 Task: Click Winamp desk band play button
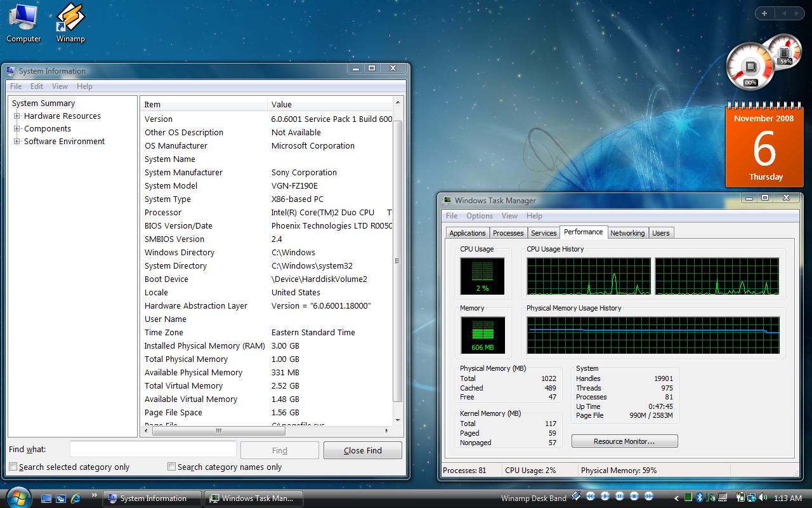tap(605, 497)
